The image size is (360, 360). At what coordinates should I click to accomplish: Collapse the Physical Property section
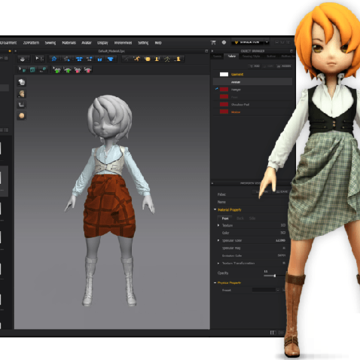click(x=215, y=283)
